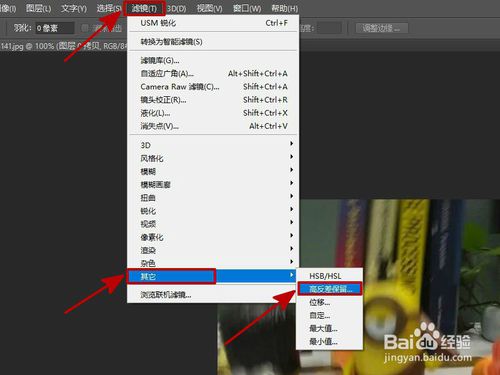Image resolution: width=500 pixels, height=375 pixels.
Task: Apply USM 锐化 last filter
Action: [x=213, y=23]
